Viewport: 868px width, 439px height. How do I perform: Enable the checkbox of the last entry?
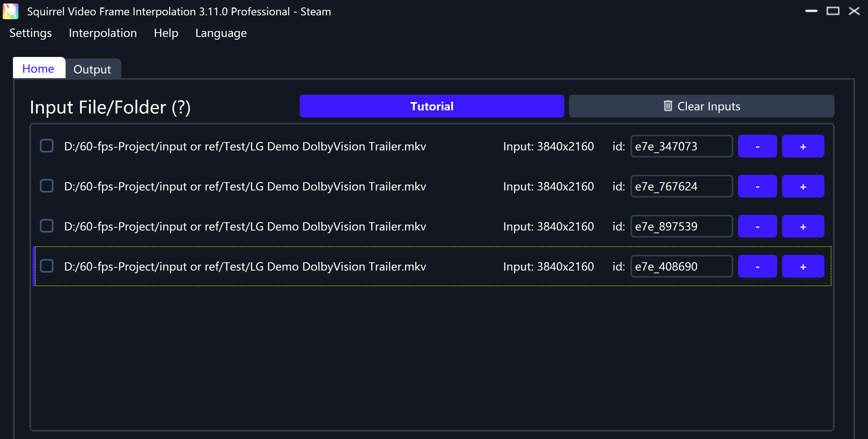(46, 265)
